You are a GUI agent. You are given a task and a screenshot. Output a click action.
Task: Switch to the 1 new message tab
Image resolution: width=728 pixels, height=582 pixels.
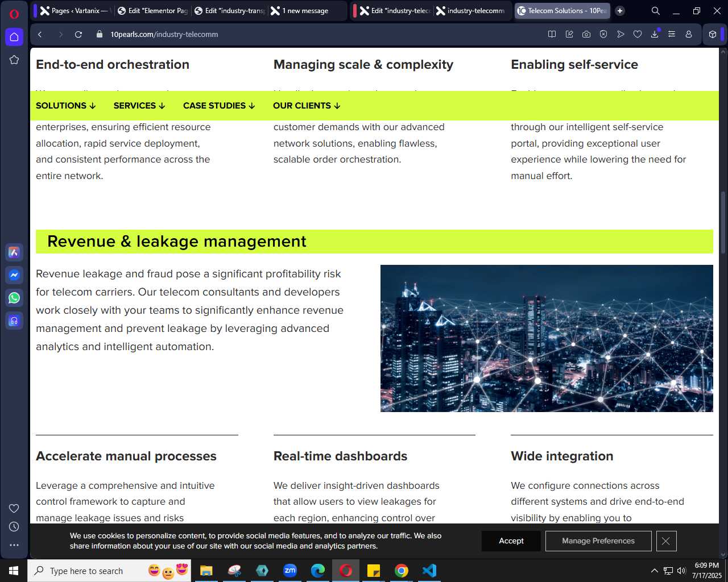coord(307,11)
